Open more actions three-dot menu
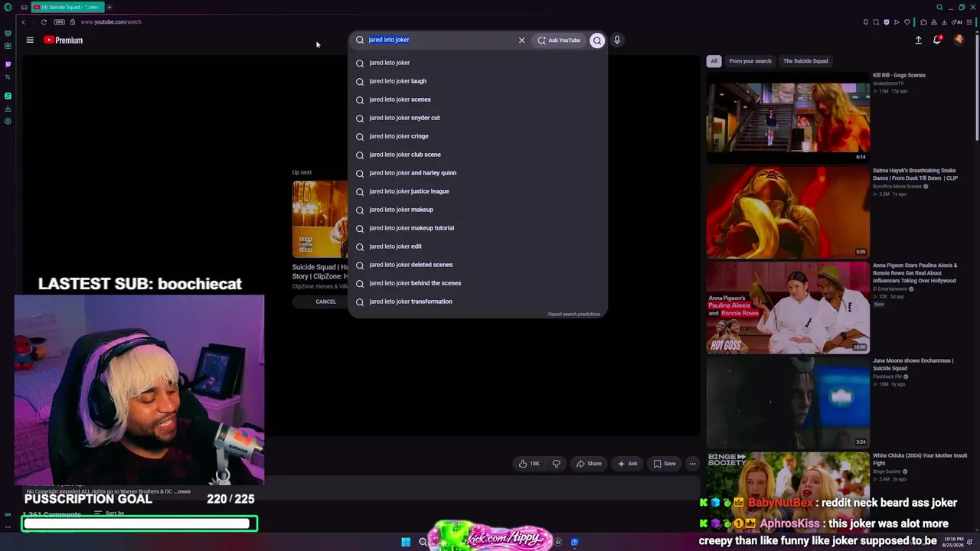980x551 pixels. coord(692,464)
